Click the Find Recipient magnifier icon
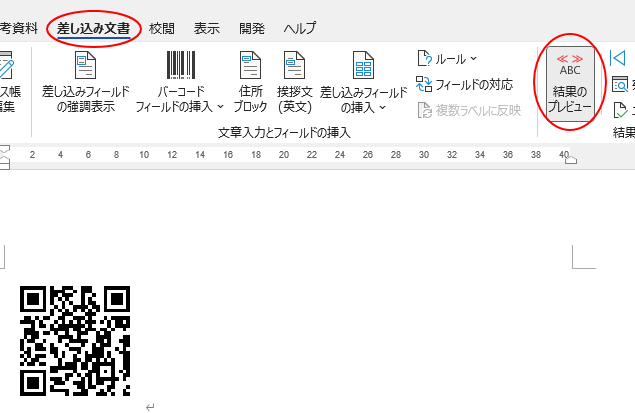Image resolution: width=635 pixels, height=413 pixels. [620, 84]
